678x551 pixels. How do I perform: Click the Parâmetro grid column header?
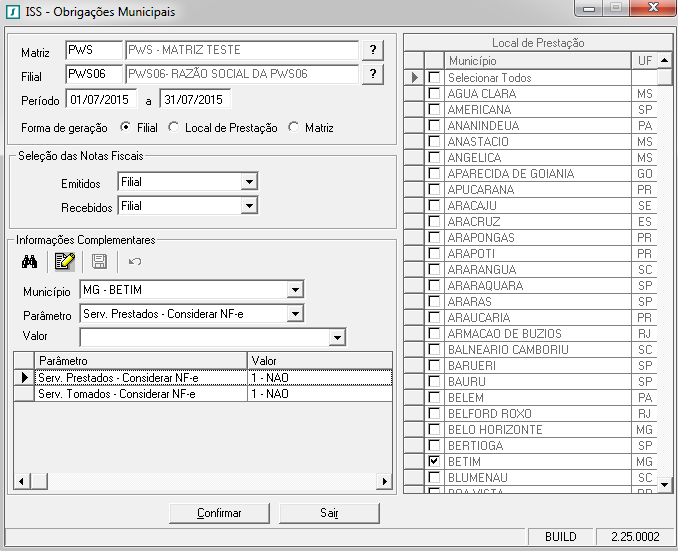point(141,360)
